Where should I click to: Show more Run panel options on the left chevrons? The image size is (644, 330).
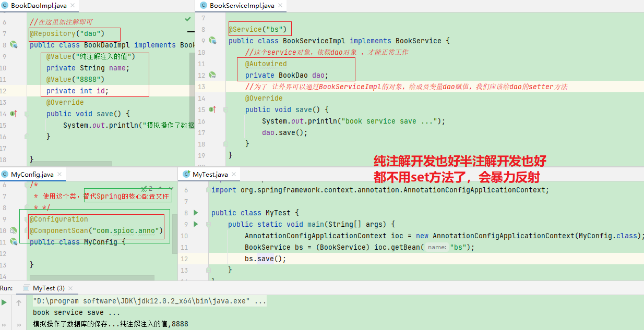pyautogui.click(x=4, y=324)
